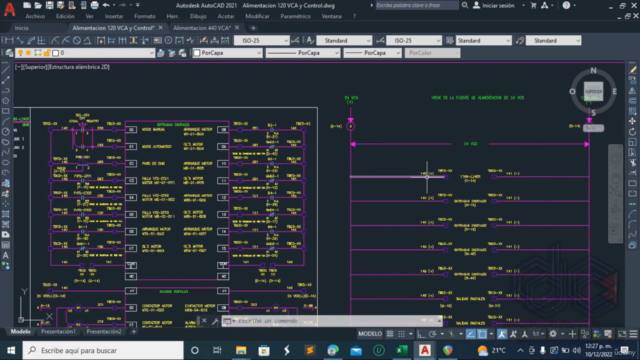This screenshot has height=360, width=640.
Task: Open the second ISO-25 style dropdown
Action: (414, 40)
